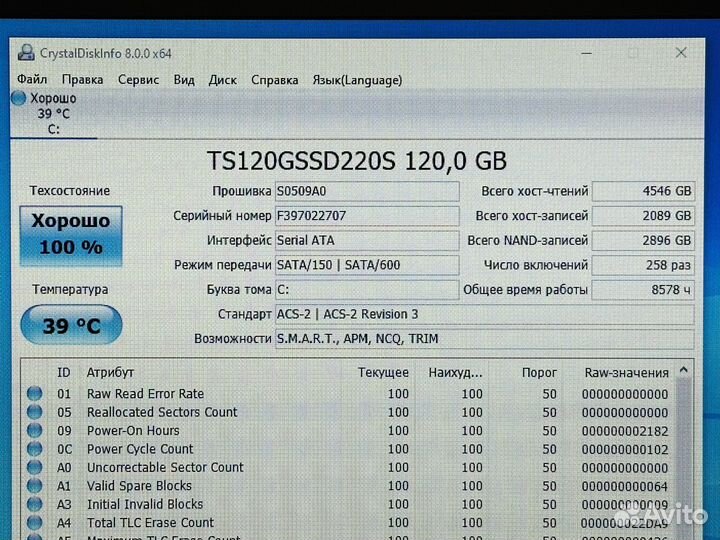The height and width of the screenshot is (540, 720).
Task: Click the Текущее column header
Action: tap(383, 373)
